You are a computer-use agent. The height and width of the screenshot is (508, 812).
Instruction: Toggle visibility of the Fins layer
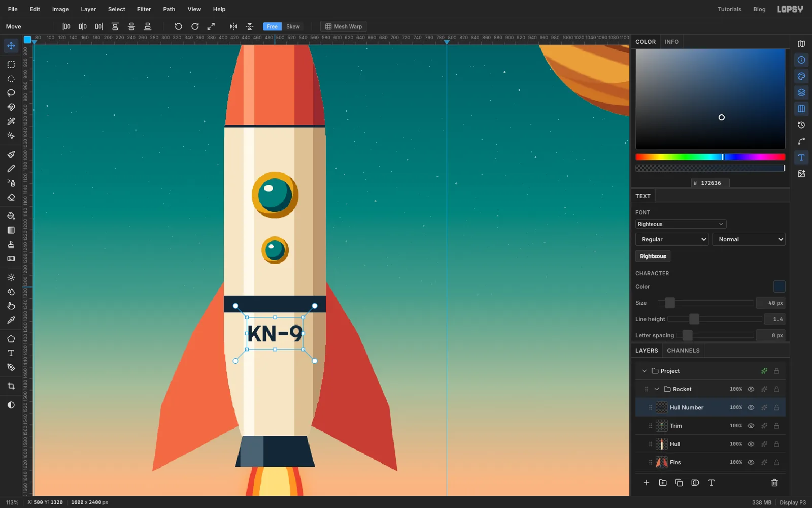pos(751,462)
